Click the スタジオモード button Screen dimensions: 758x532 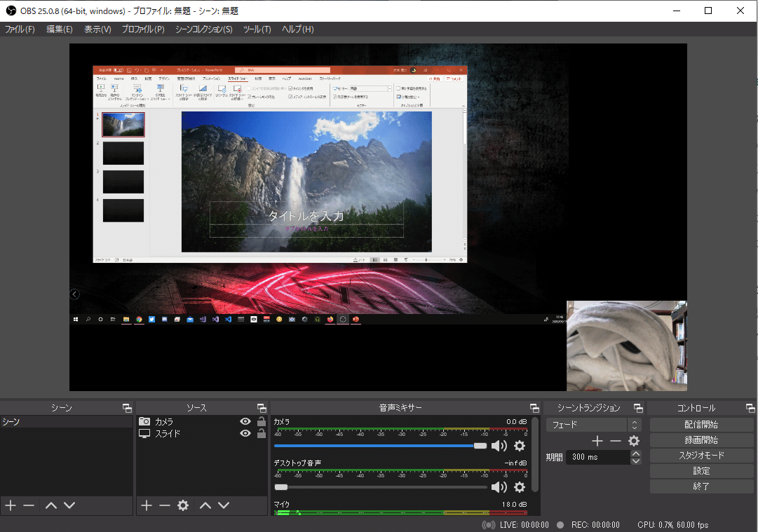(701, 455)
